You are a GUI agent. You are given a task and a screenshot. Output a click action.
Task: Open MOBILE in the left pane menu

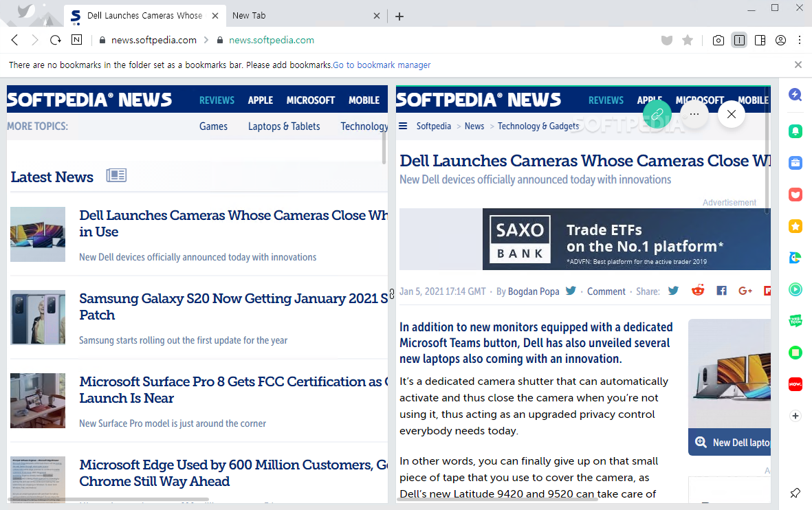pyautogui.click(x=364, y=100)
